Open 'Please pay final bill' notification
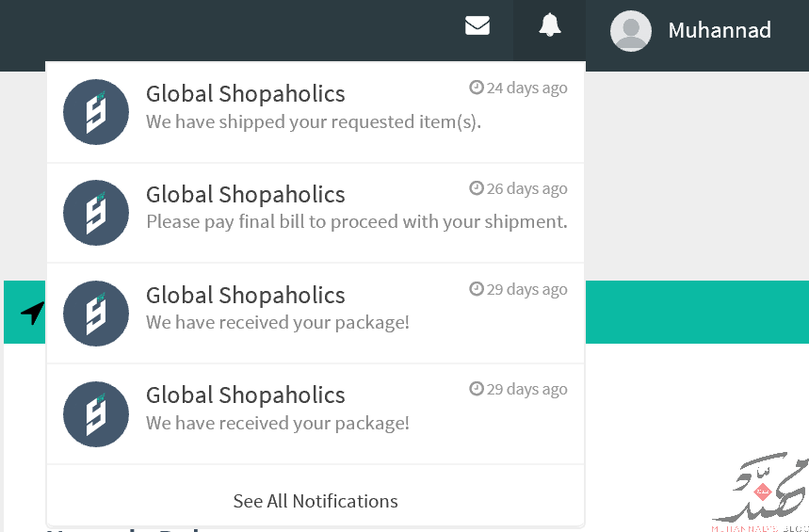Screen dimensions: 809x532 click(x=316, y=213)
